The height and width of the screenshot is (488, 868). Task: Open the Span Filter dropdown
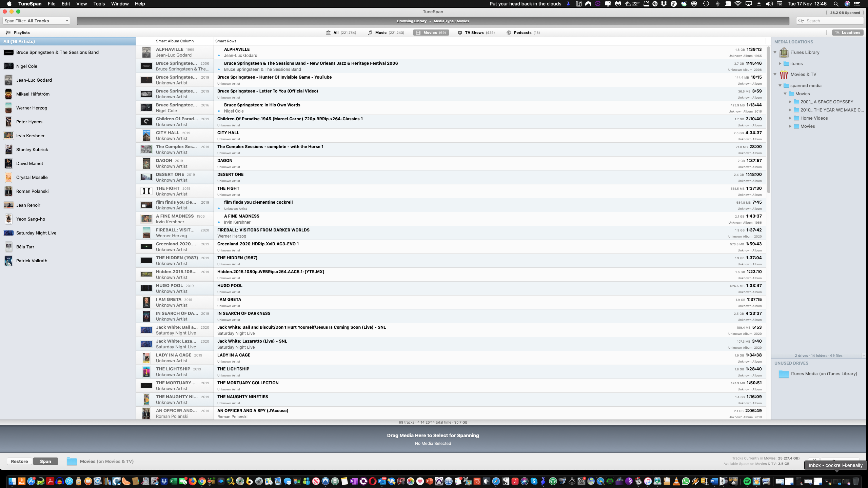(x=36, y=21)
